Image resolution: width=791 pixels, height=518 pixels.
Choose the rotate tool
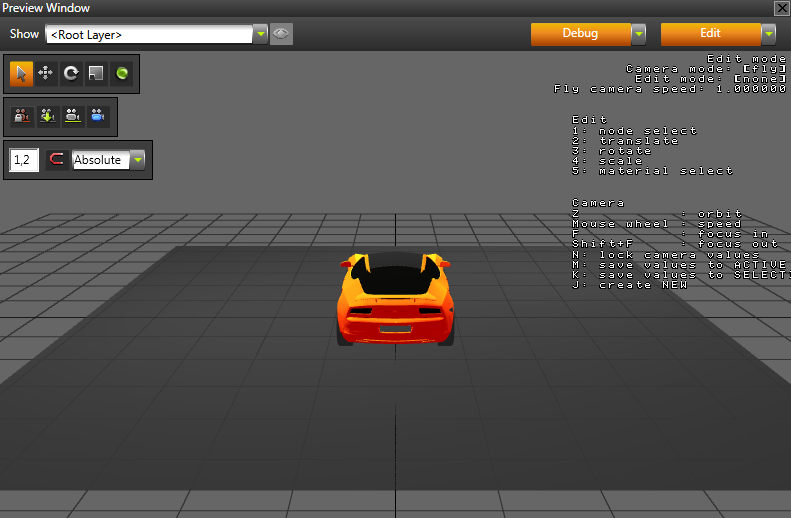pyautogui.click(x=71, y=73)
